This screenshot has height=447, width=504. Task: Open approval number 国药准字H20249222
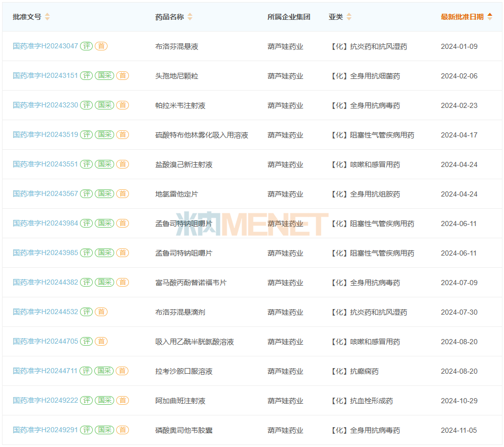click(x=45, y=401)
